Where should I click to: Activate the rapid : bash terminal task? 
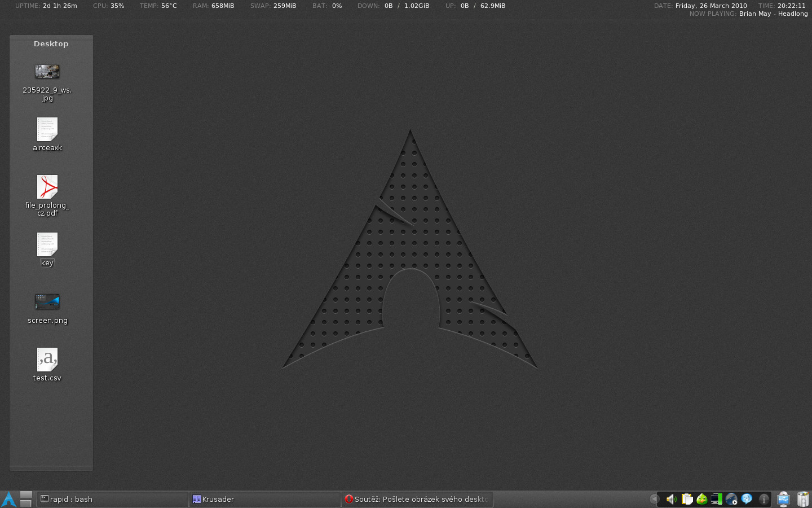coord(112,499)
